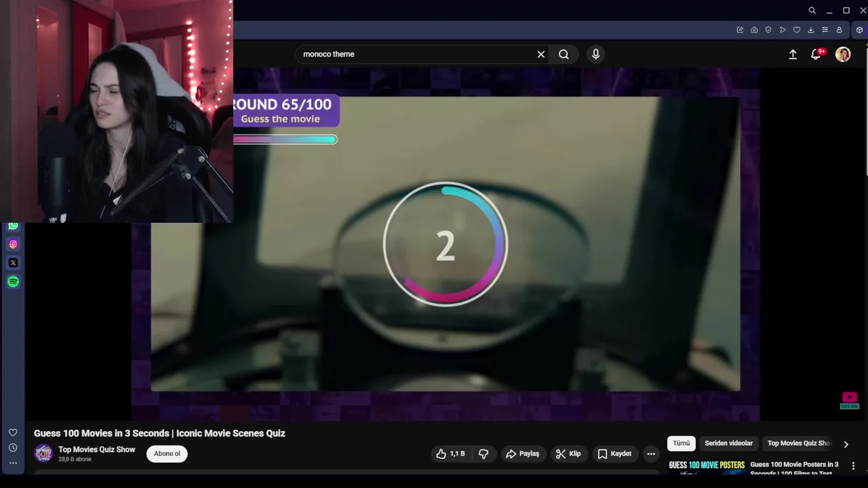Open the shield privacy protection icon

768,30
